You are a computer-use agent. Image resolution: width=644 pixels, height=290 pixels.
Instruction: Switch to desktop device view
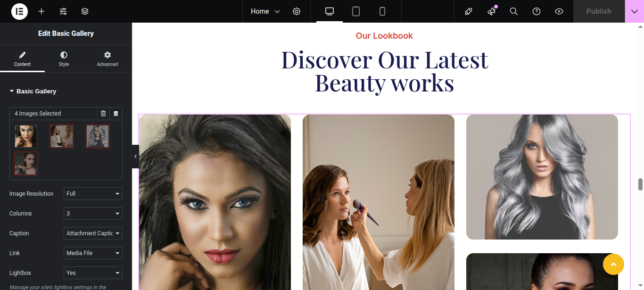[330, 11]
